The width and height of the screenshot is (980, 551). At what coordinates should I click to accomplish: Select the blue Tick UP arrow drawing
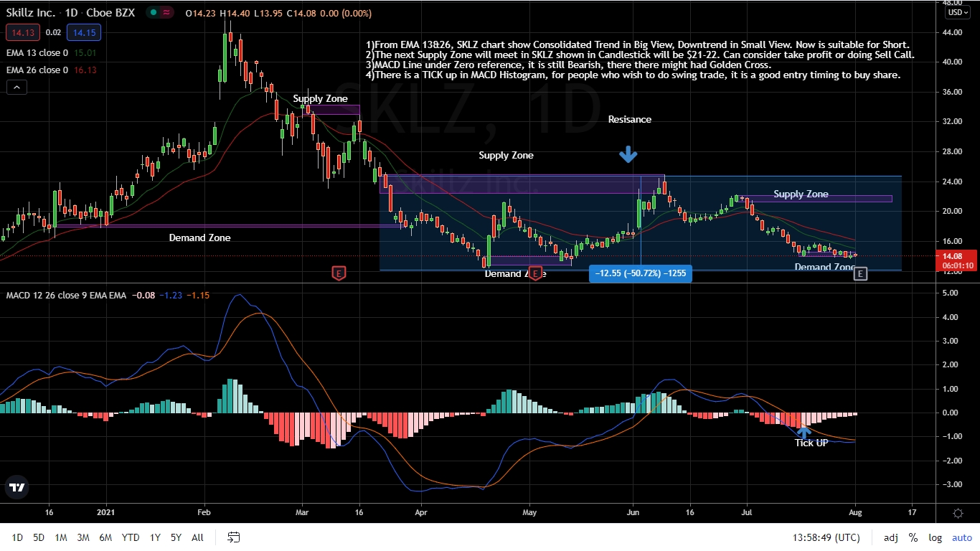click(x=804, y=432)
